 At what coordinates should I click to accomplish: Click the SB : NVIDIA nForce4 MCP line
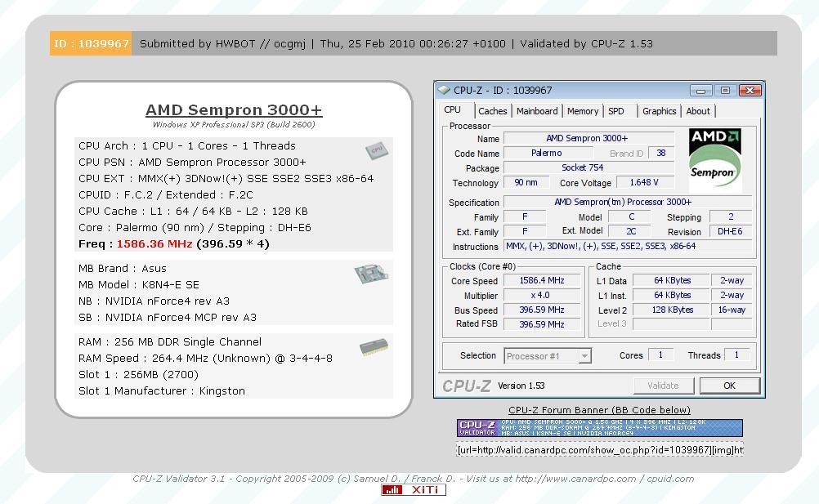coord(168,317)
